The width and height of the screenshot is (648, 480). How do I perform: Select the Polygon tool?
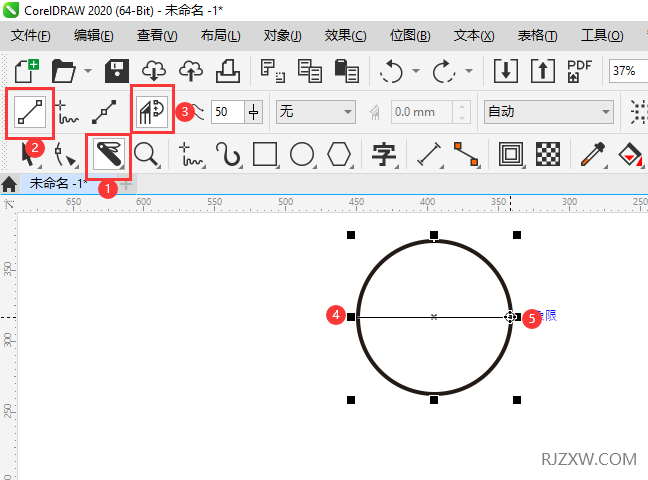pyautogui.click(x=339, y=155)
